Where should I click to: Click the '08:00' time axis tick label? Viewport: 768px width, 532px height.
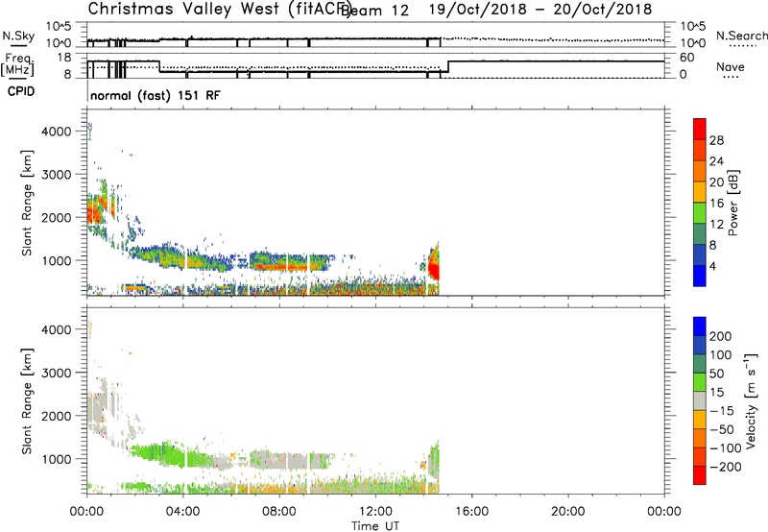click(278, 512)
